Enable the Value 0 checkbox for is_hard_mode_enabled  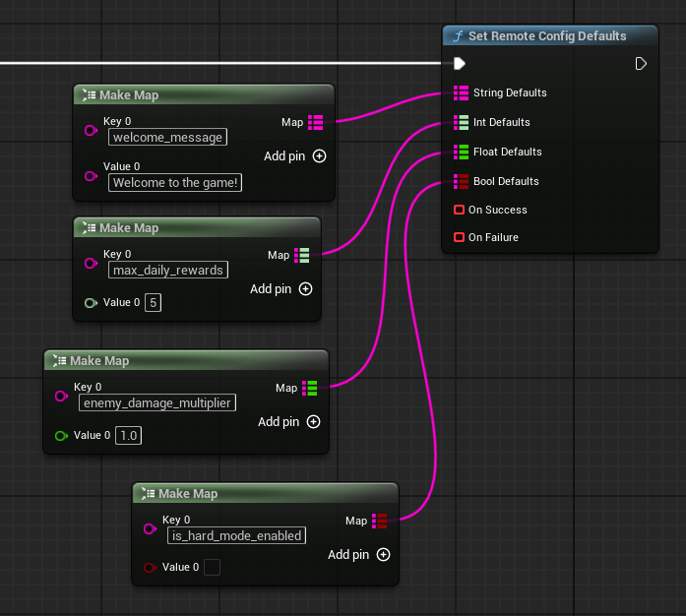(212, 567)
